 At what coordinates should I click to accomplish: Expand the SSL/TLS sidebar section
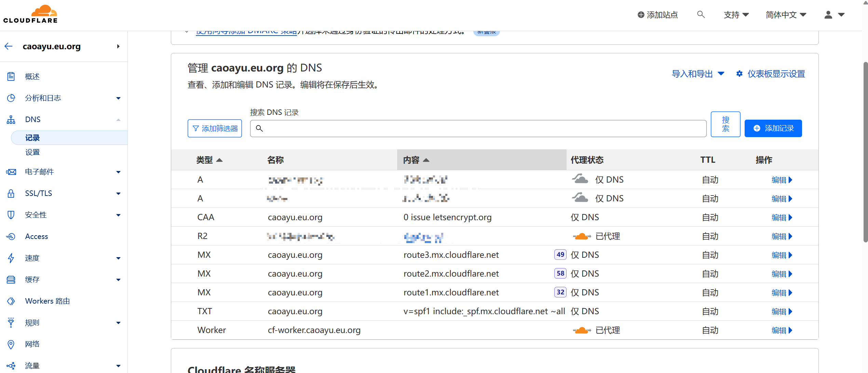click(118, 194)
